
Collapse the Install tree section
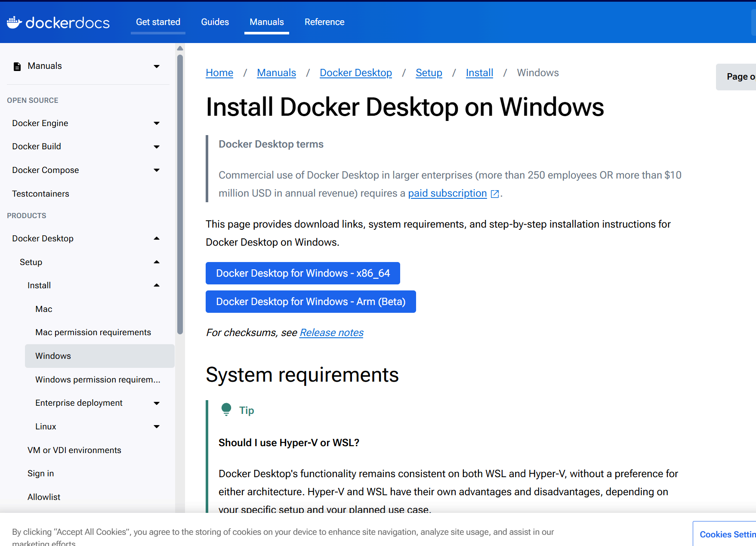click(157, 285)
